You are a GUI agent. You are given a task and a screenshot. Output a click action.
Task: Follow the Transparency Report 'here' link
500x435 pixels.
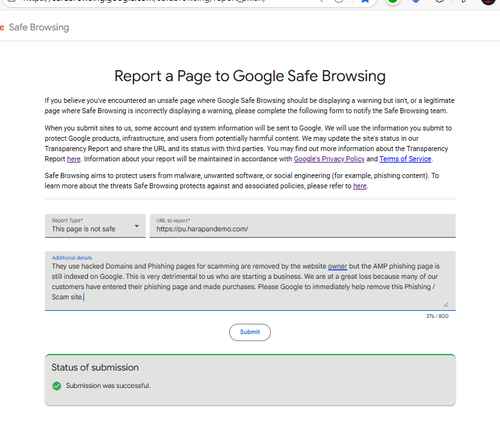click(x=74, y=159)
